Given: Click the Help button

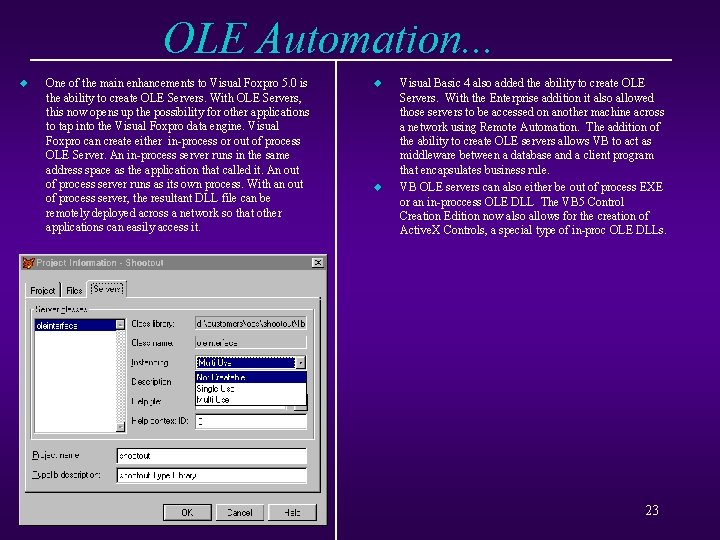Looking at the screenshot, I should (x=292, y=512).
